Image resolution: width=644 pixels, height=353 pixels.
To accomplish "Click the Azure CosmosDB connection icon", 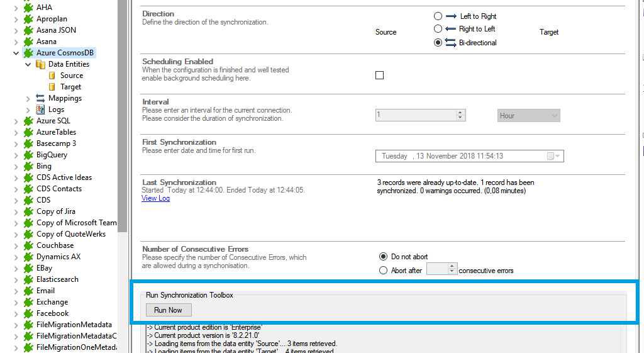I will pyautogui.click(x=28, y=53).
